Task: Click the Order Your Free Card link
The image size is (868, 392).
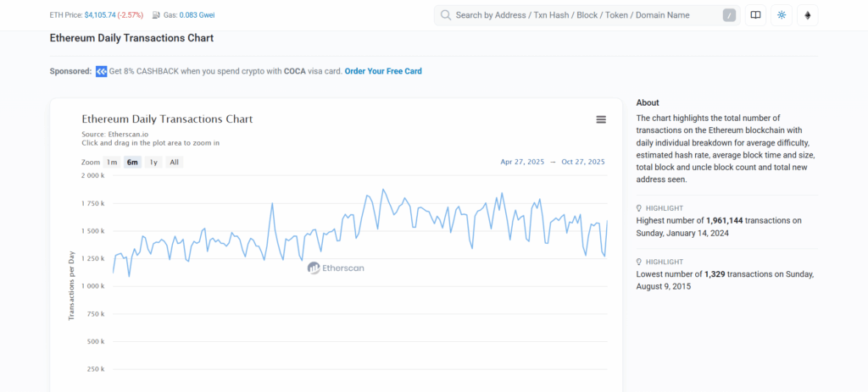Action: (383, 71)
